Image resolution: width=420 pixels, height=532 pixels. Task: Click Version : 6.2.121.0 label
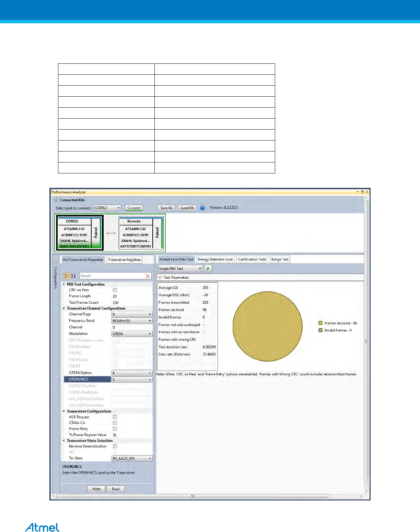224,208
